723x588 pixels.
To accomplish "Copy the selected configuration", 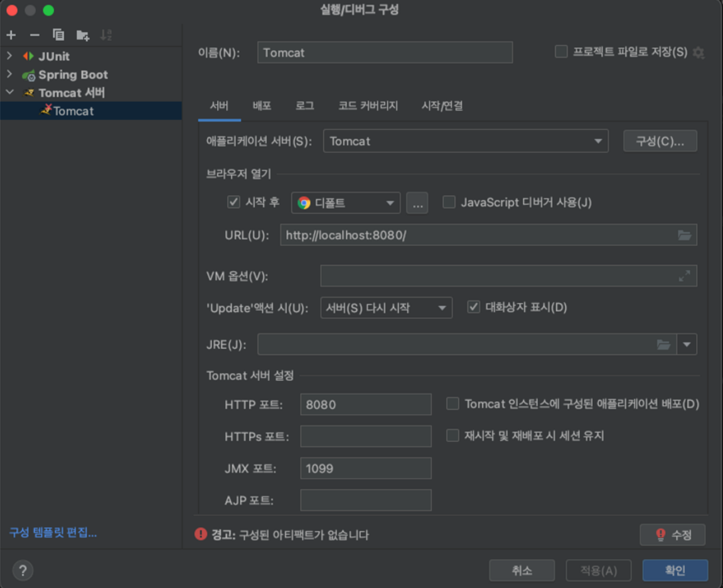I will [58, 35].
